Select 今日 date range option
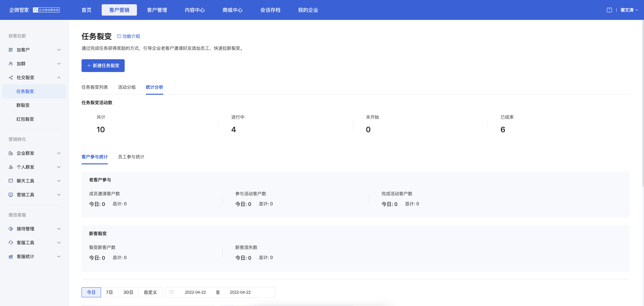This screenshot has height=306, width=644. click(x=91, y=292)
